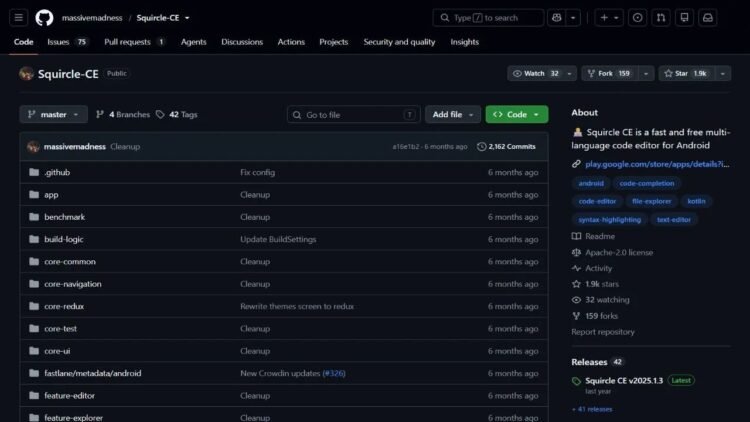
Task: Open the Fix config commit message
Action: [257, 172]
